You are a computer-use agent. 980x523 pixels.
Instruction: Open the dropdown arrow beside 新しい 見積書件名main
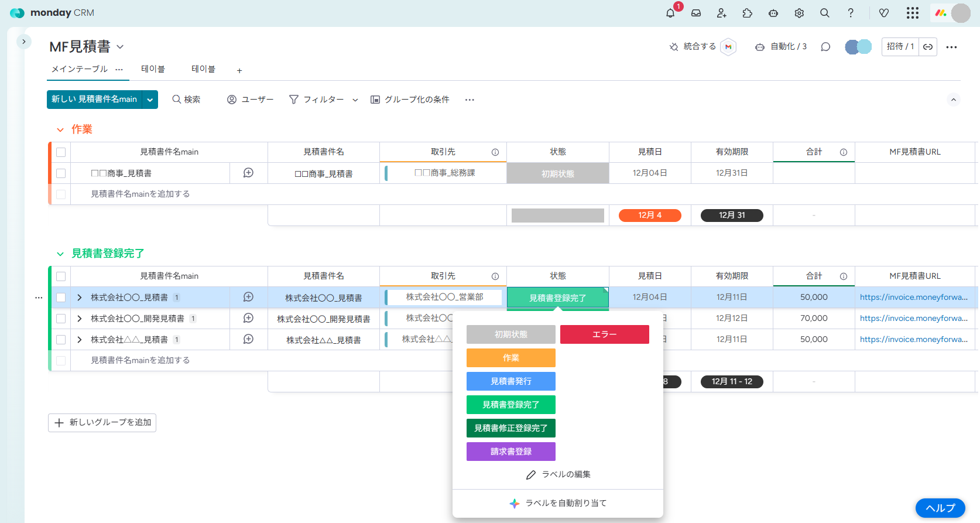point(150,100)
